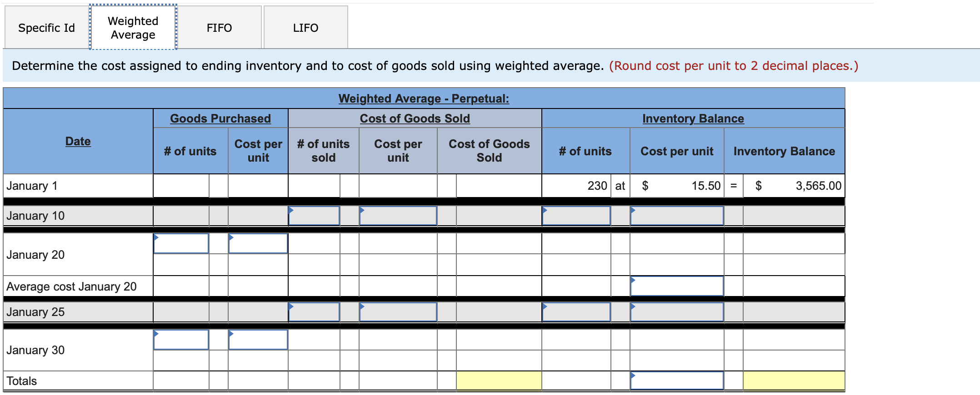The height and width of the screenshot is (395, 980).
Task: Click the 'January 30' row label
Action: [35, 350]
